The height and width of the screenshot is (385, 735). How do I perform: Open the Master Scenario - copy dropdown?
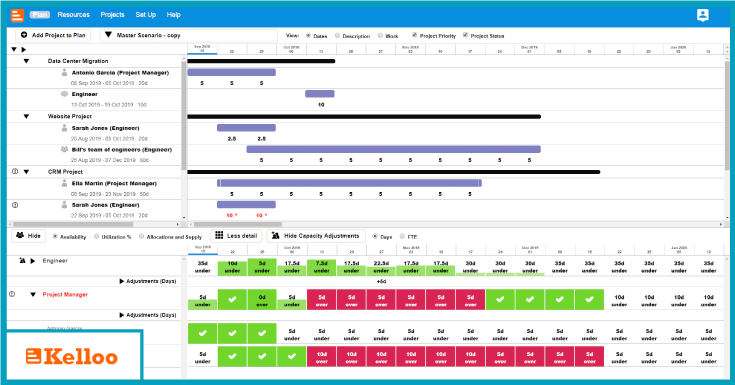click(x=189, y=35)
